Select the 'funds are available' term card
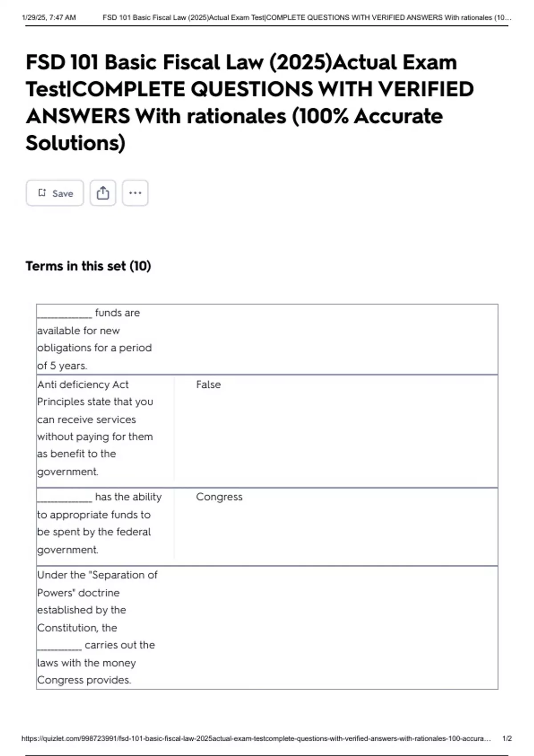 pos(267,339)
